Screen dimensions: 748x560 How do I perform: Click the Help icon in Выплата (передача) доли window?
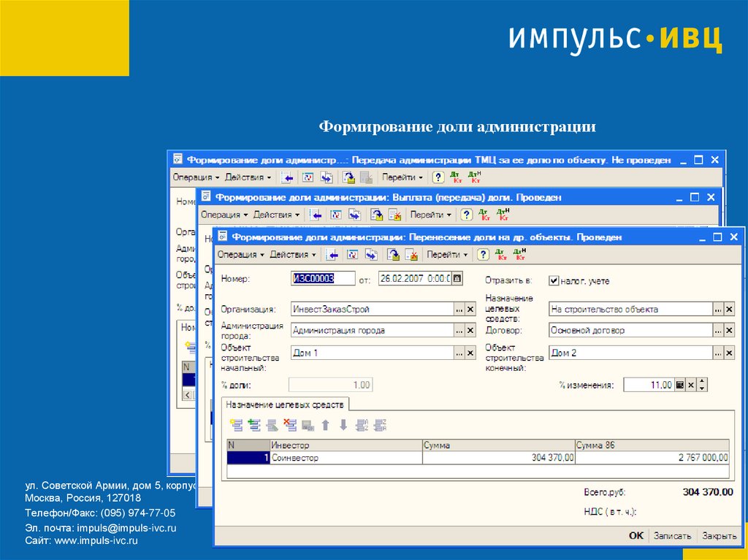pyautogui.click(x=466, y=215)
